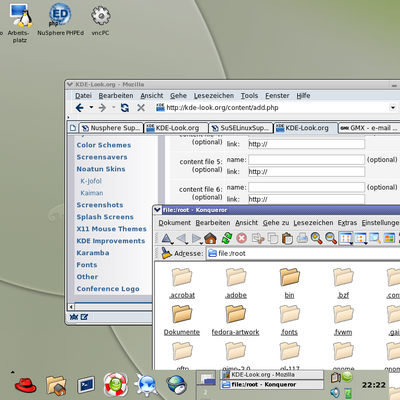
Task: Open a new tab in Mozilla
Action: (x=73, y=128)
